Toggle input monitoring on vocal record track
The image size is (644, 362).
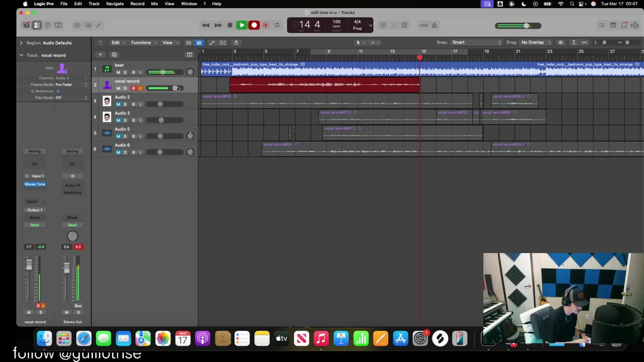140,88
